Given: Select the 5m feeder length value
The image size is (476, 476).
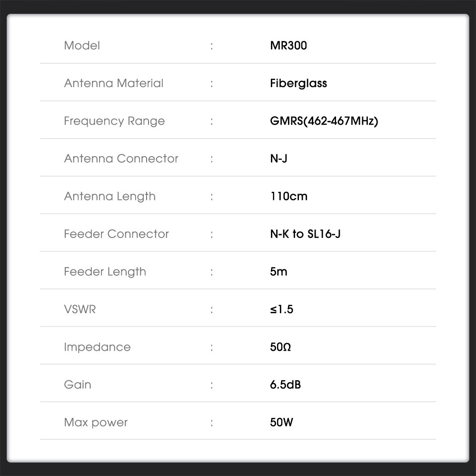Looking at the screenshot, I should [x=278, y=271].
